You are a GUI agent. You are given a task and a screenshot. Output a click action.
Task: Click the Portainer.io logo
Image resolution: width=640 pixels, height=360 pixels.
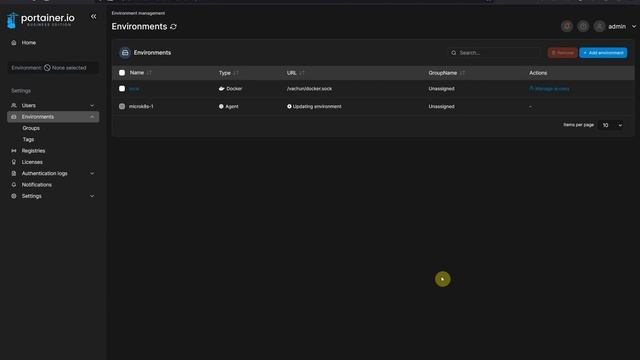point(40,19)
